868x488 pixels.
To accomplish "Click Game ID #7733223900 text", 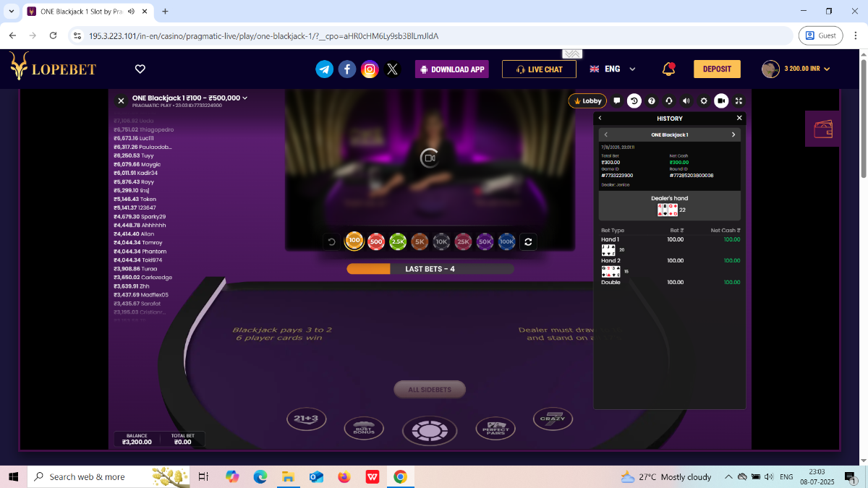I will (x=617, y=176).
